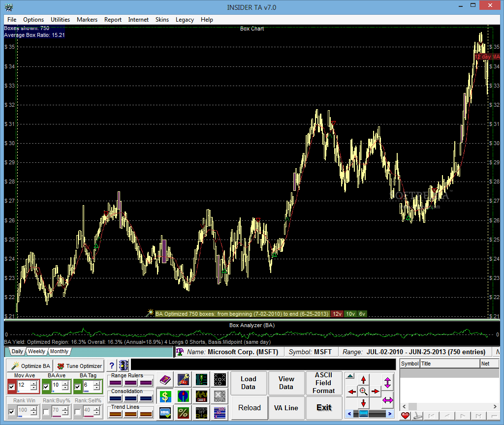Screen dimensions: 504x425
Task: Decrease BA Tag value with down stepper
Action: (96, 388)
